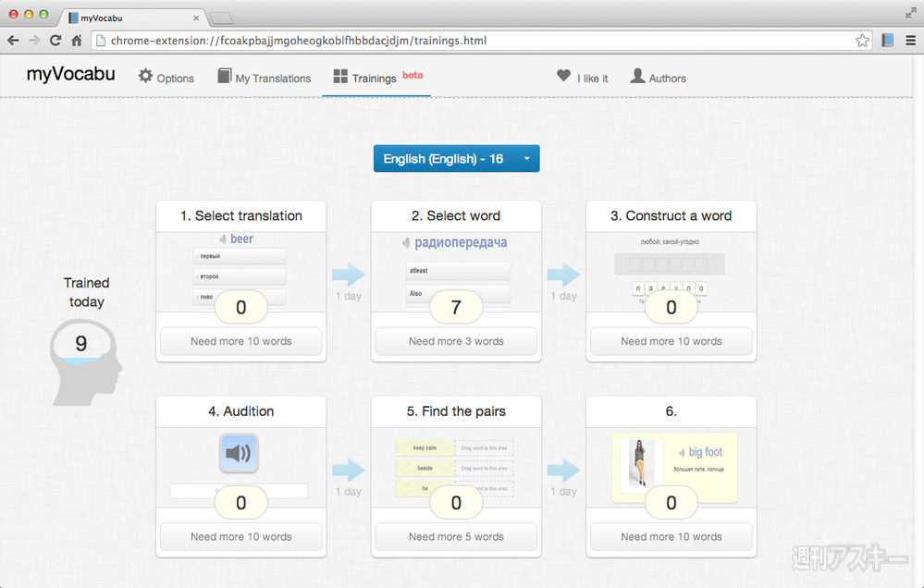Viewport: 924px width, 588px height.
Task: Click the speaker icon next to beer
Action: pos(223,239)
